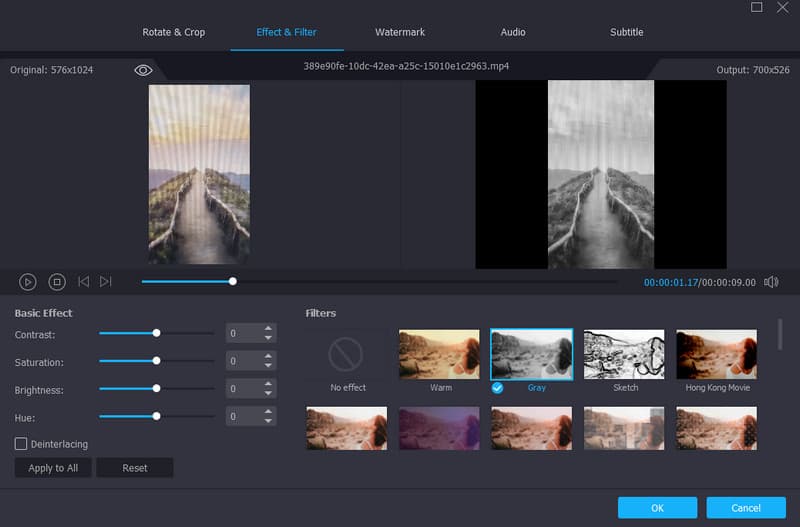The width and height of the screenshot is (800, 527).
Task: Enable the Deinterlacing checkbox
Action: (21, 443)
